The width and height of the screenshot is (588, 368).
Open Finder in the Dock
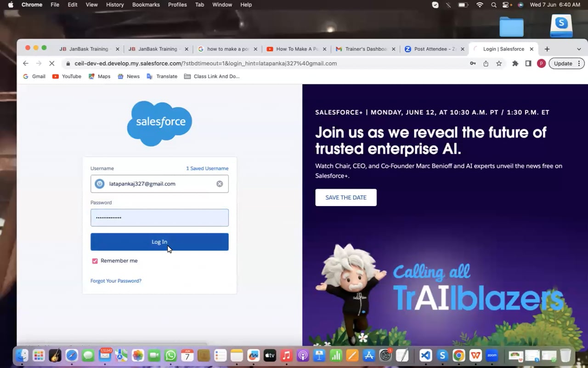(22, 355)
